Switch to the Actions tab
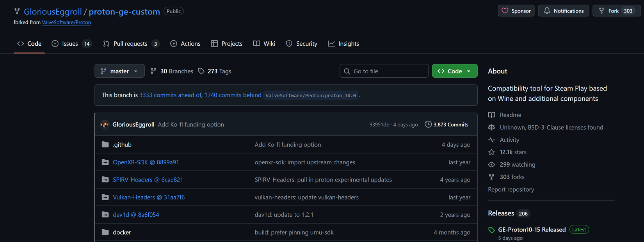This screenshot has width=644, height=242. click(185, 44)
